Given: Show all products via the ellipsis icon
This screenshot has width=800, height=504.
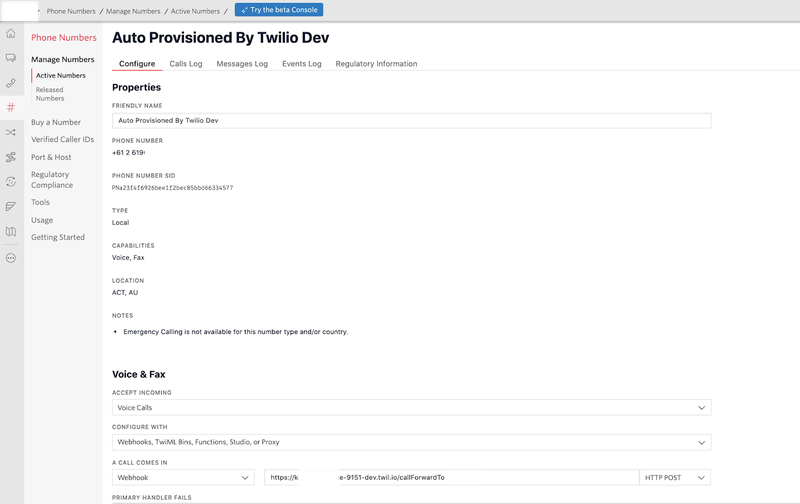Looking at the screenshot, I should point(11,258).
